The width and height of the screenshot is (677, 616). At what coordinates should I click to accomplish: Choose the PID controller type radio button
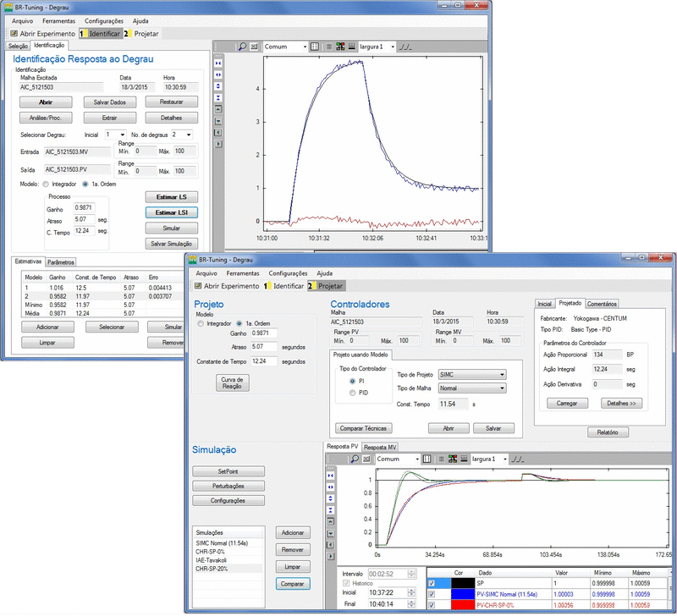point(352,393)
